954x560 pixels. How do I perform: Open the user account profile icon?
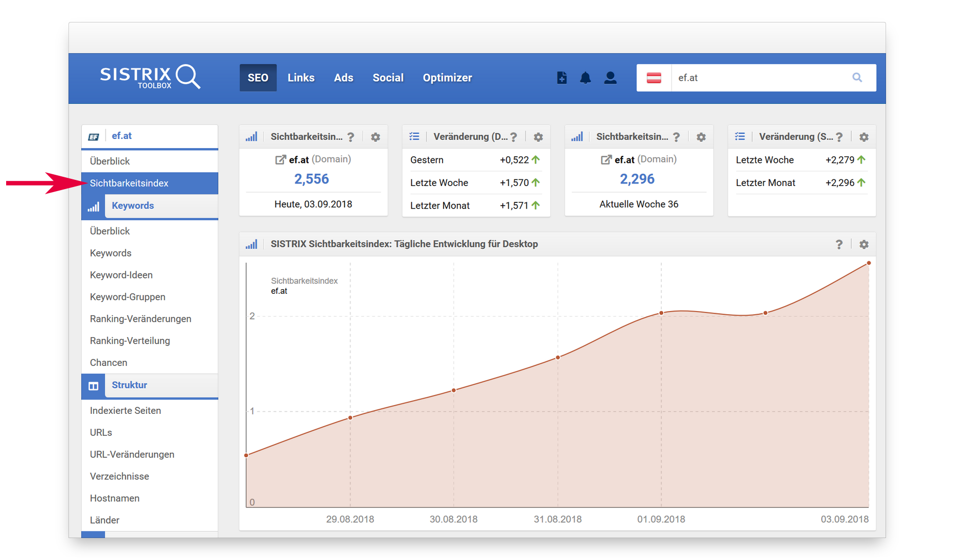pos(610,78)
